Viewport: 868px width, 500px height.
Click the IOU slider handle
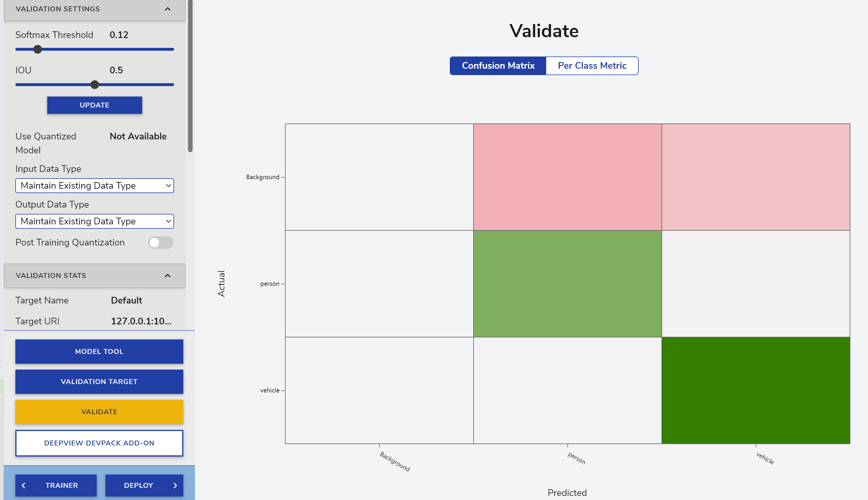pos(95,85)
